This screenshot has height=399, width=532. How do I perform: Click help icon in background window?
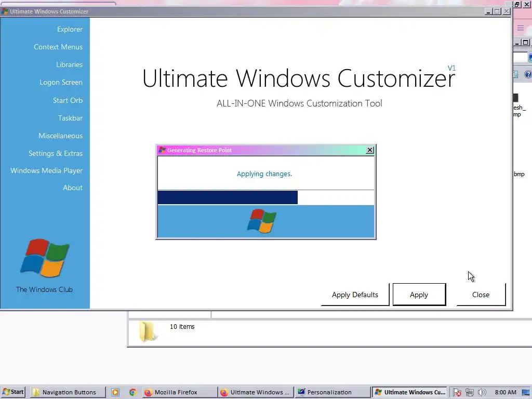[528, 74]
